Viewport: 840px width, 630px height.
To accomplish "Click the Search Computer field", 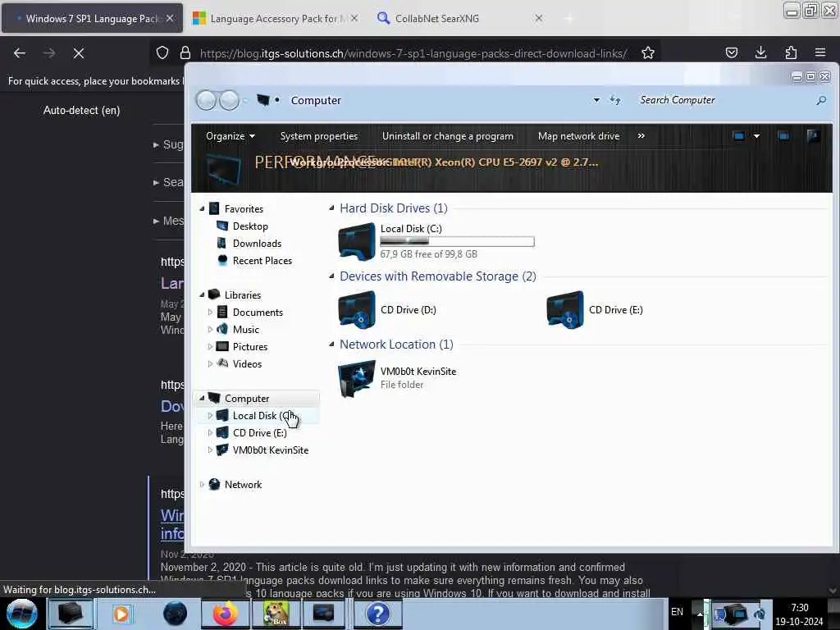I will [x=724, y=100].
